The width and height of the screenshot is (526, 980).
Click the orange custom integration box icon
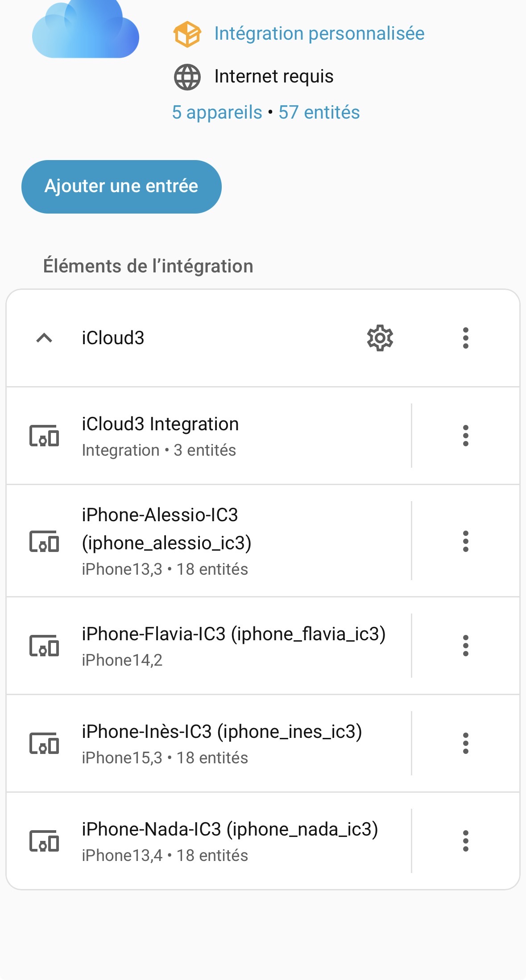click(187, 34)
